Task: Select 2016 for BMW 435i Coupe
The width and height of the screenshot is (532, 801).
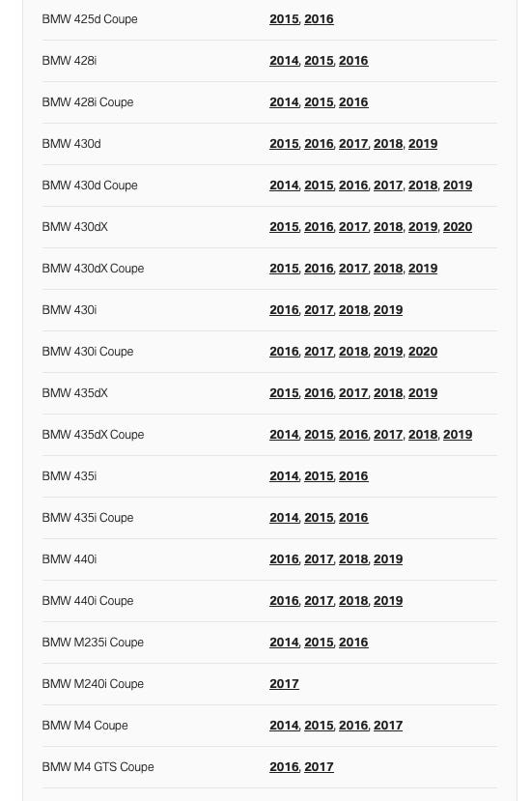Action: coord(353,518)
